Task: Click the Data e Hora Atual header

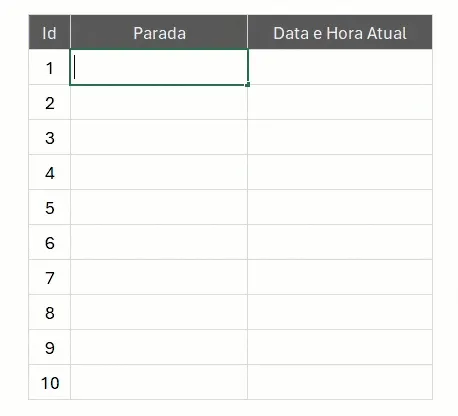Action: coord(340,32)
